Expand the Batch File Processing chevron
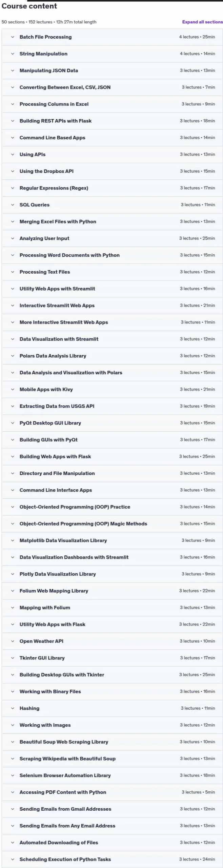Image resolution: width=223 pixels, height=868 pixels. 13,37
